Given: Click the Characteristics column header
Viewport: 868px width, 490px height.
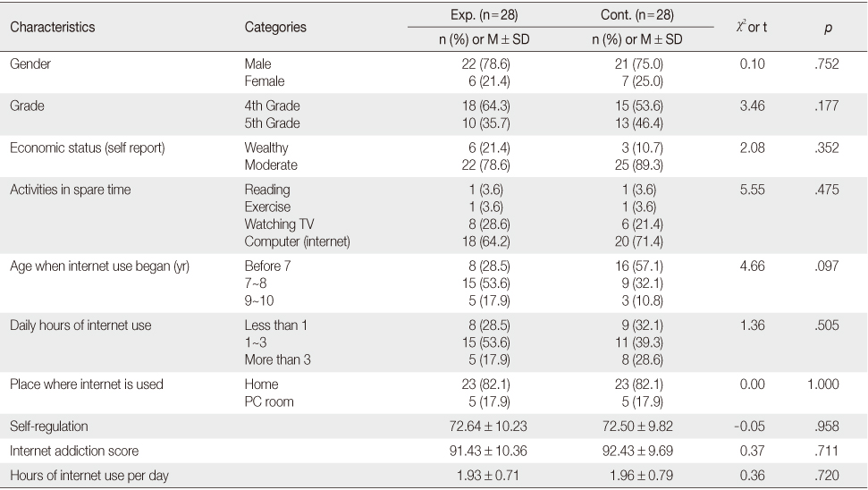Looking at the screenshot, I should click(53, 27).
